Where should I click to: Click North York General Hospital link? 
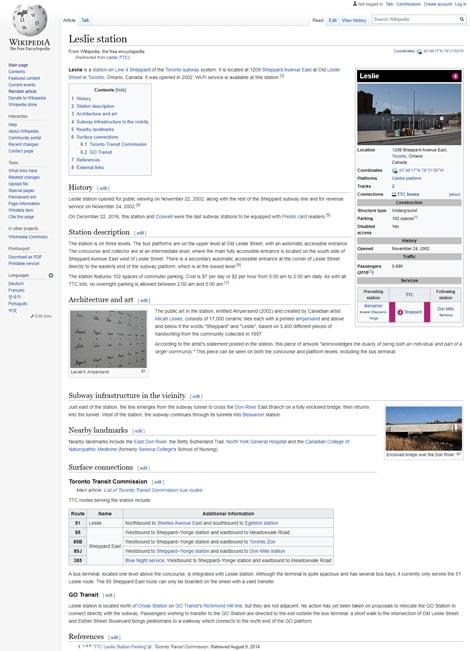click(256, 442)
